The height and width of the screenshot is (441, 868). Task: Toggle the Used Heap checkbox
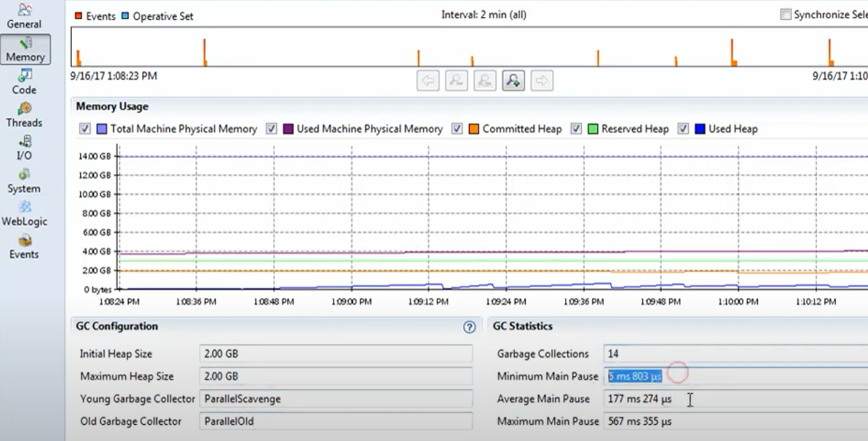[683, 129]
